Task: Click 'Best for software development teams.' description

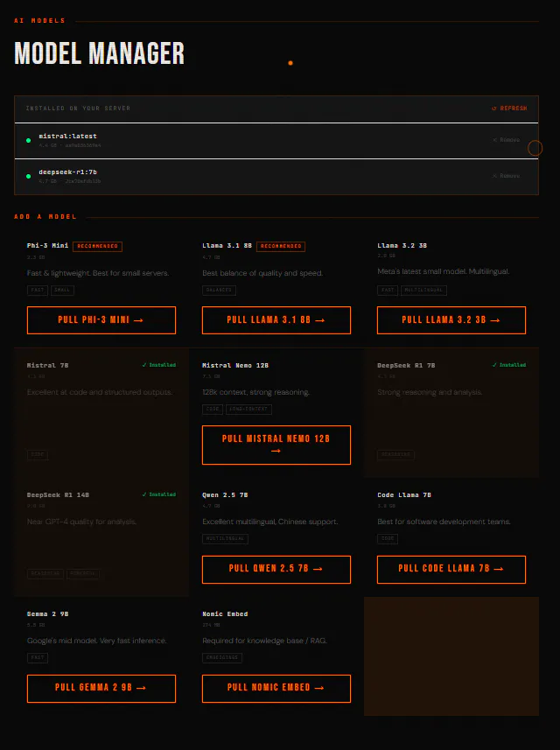Action: coord(444,522)
